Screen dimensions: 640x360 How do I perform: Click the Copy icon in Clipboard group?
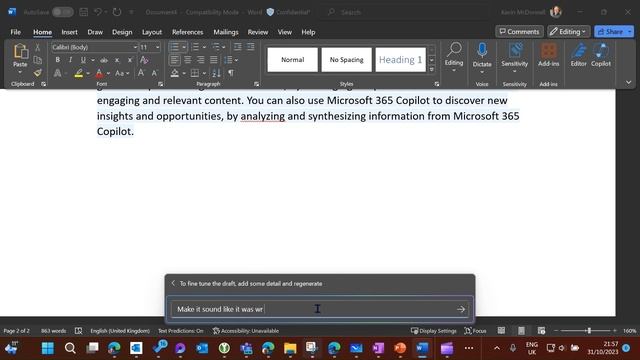(38, 60)
